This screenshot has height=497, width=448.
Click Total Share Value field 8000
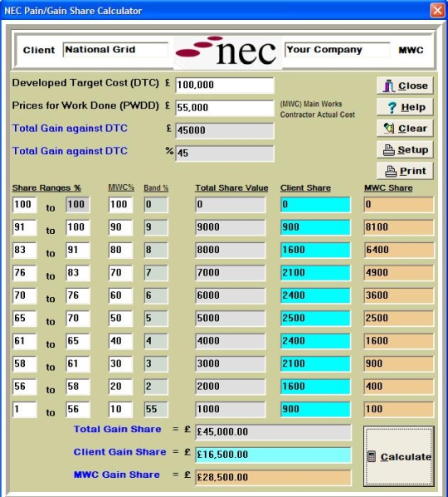(x=231, y=250)
